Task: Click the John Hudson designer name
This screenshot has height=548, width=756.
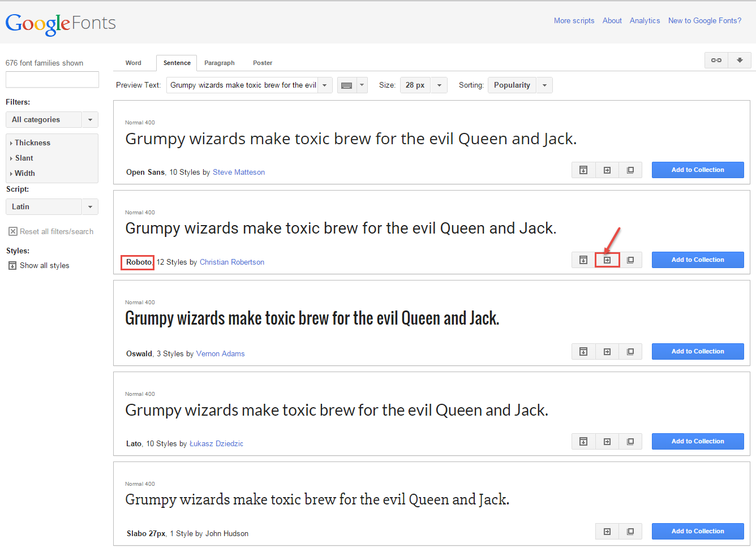Action: pos(227,534)
